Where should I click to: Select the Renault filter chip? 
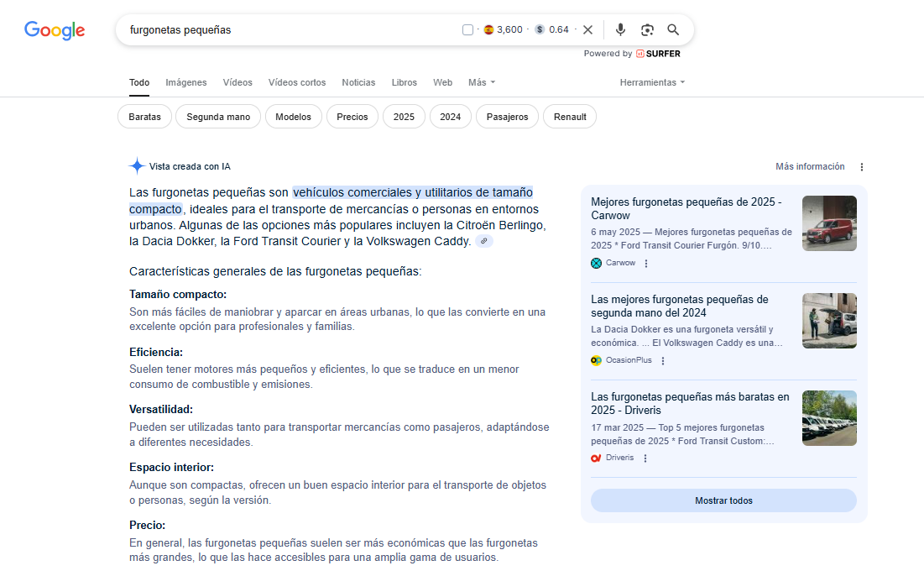[570, 117]
